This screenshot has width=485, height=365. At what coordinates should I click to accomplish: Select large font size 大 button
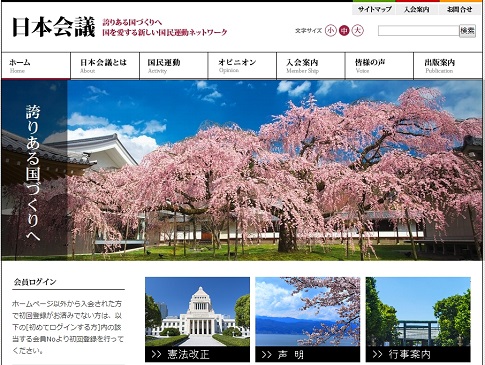[x=357, y=31]
